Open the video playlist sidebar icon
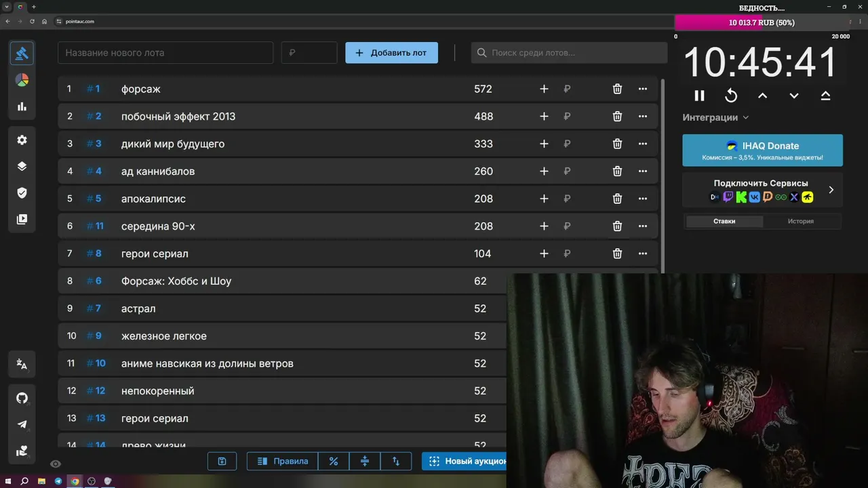 (22, 220)
